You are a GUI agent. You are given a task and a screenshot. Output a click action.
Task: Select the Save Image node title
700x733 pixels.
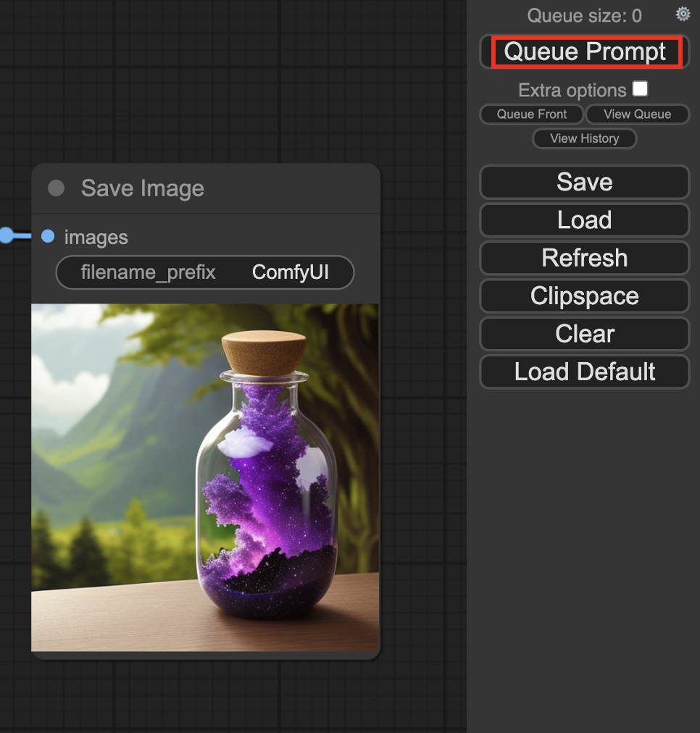tap(143, 188)
